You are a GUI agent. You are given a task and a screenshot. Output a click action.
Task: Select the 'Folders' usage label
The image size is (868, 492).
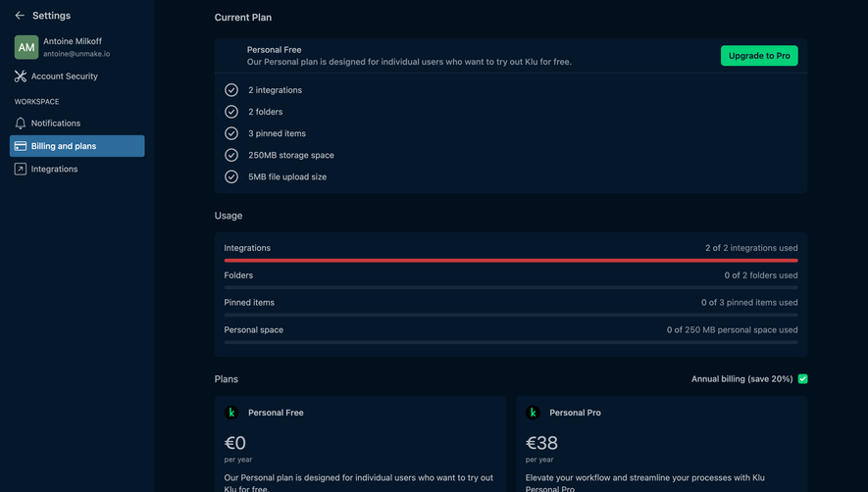click(238, 275)
